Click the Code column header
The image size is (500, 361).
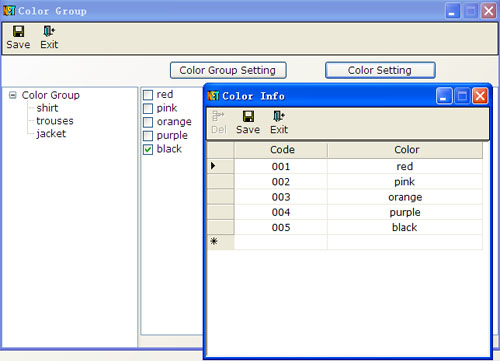[281, 150]
